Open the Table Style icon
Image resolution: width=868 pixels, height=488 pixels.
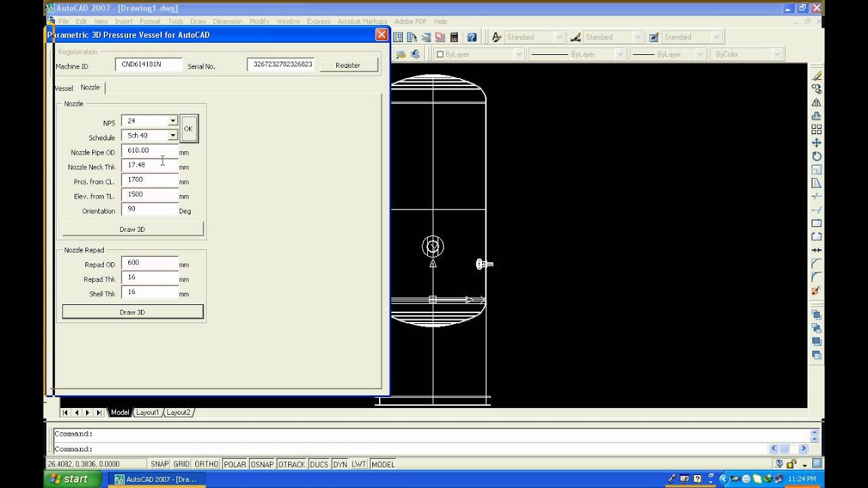coord(654,37)
